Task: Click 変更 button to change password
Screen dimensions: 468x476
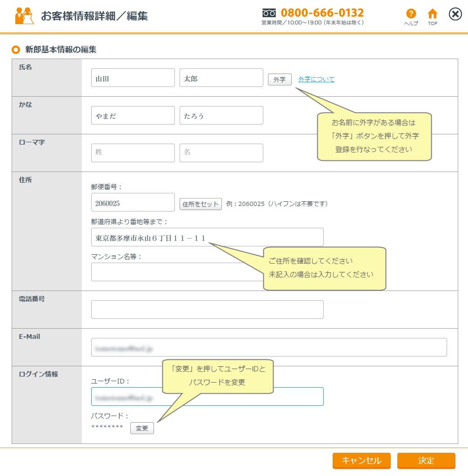Action: (142, 429)
